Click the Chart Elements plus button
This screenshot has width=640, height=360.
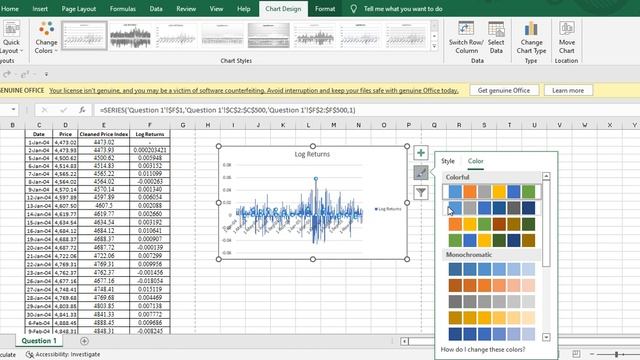pyautogui.click(x=421, y=153)
